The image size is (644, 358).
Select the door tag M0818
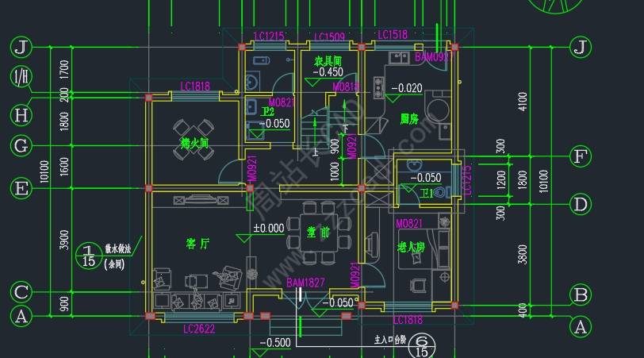point(346,87)
